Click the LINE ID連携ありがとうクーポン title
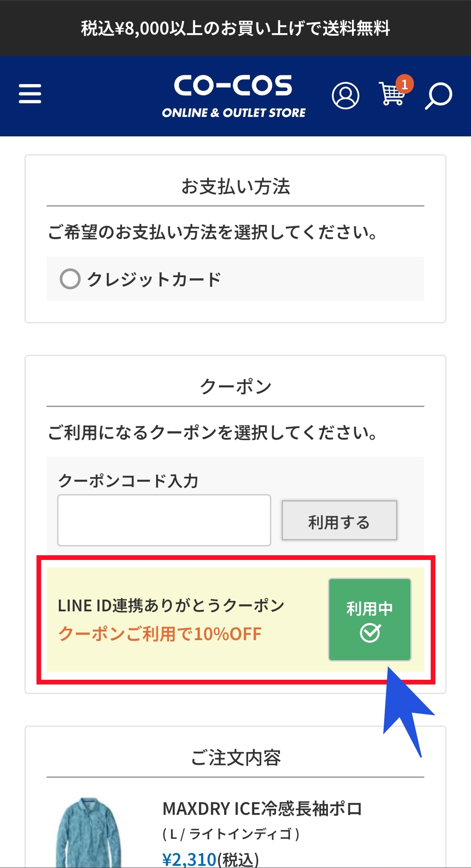Screen dimensions: 471x868 pos(171,606)
